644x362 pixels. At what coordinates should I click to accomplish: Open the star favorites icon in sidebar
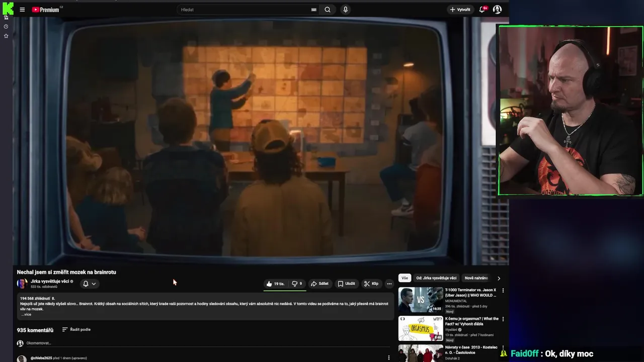[x=6, y=36]
